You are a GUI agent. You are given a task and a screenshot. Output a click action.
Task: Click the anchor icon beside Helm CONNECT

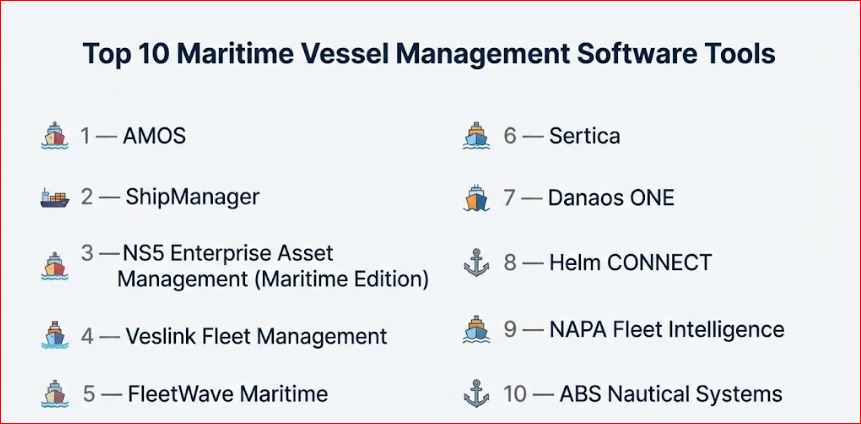[x=476, y=263]
